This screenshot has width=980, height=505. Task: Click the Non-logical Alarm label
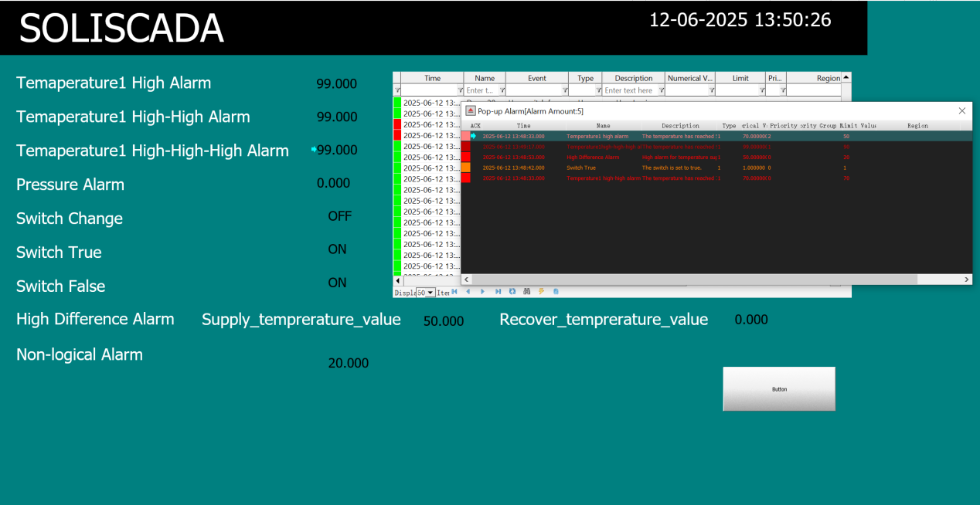pos(80,354)
